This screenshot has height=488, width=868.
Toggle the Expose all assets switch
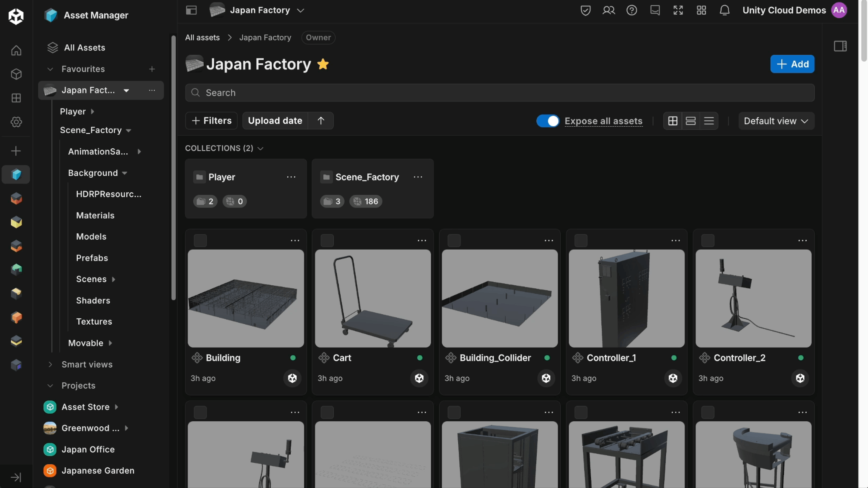(x=548, y=121)
